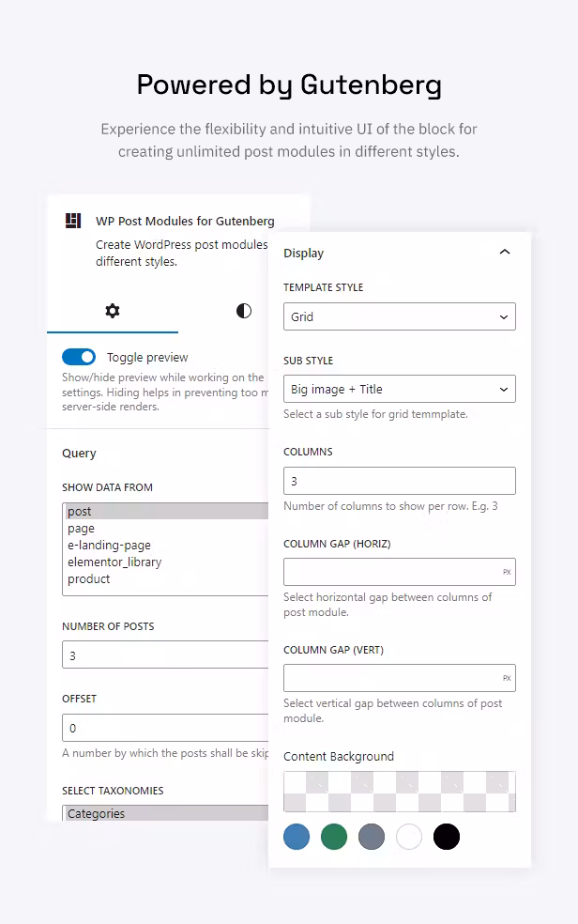Image resolution: width=578 pixels, height=924 pixels.
Task: Open the Content Background color preview
Action: [x=400, y=792]
